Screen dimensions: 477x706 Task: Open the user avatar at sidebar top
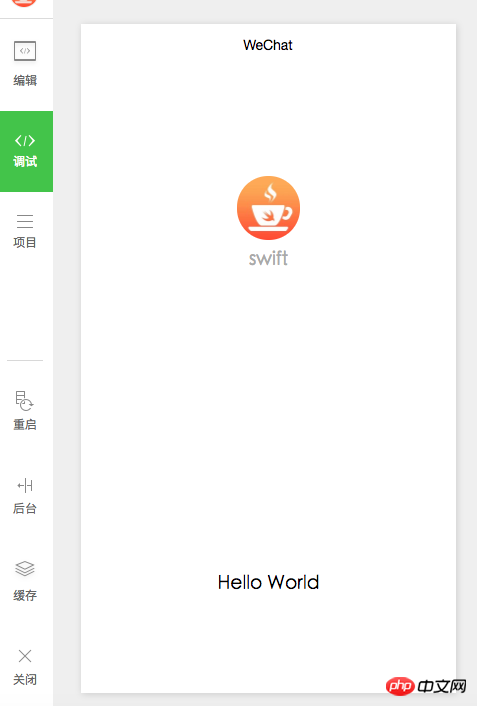pyautogui.click(x=24, y=3)
